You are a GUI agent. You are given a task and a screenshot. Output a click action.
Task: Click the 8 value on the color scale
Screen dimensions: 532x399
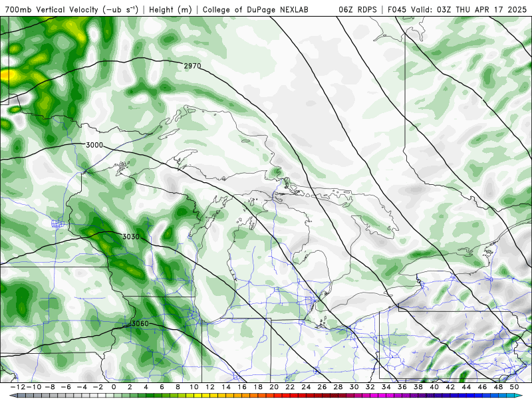pos(178,387)
